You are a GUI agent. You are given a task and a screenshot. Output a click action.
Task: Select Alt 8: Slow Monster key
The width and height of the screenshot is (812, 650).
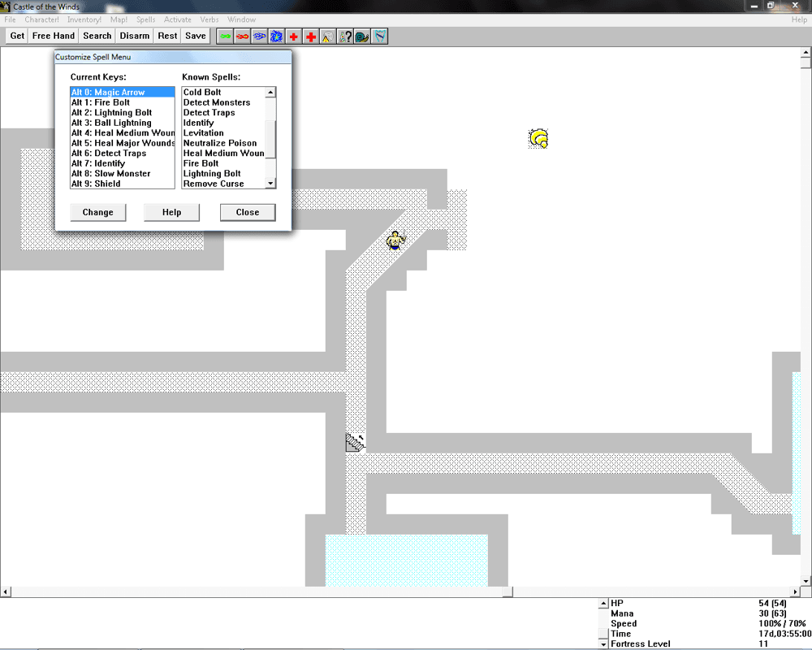(123, 174)
